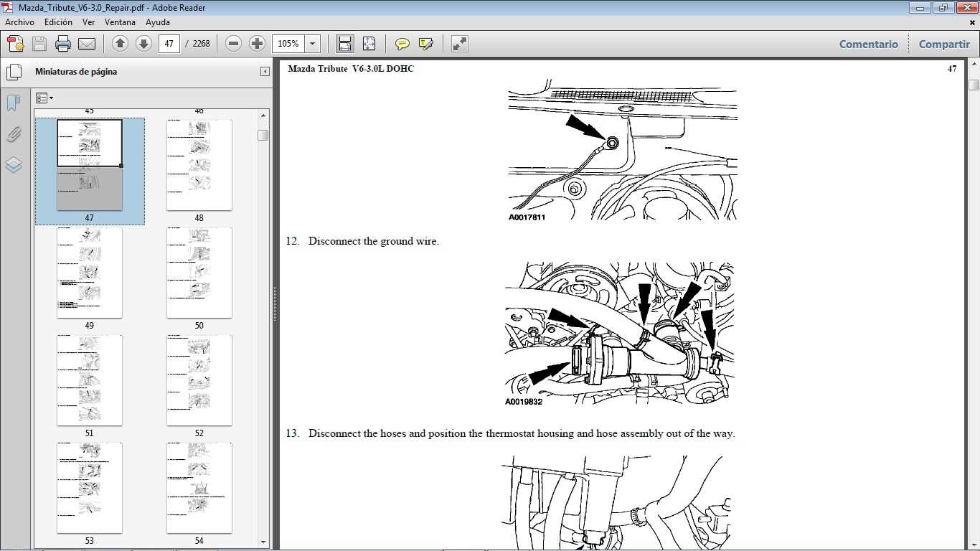Open thumbnail options dropdown menu
This screenshot has width=980, height=551.
point(44,98)
